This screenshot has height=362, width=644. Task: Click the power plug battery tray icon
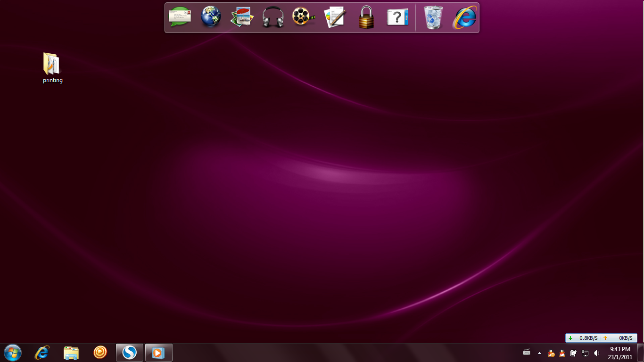(x=573, y=353)
